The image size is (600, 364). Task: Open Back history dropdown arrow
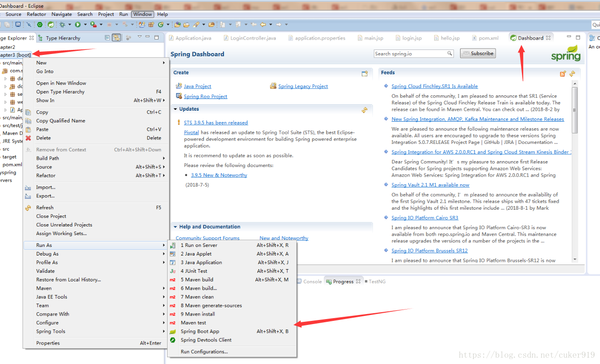[x=271, y=25]
